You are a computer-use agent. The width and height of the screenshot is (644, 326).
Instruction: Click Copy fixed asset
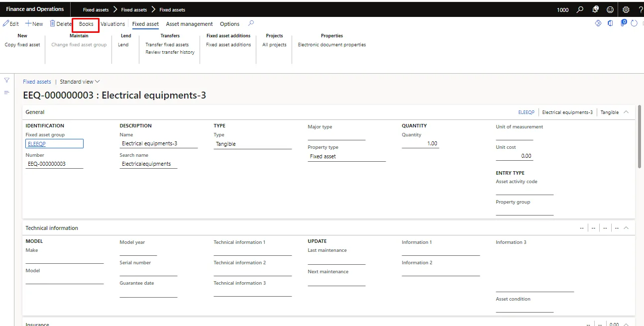pyautogui.click(x=22, y=45)
